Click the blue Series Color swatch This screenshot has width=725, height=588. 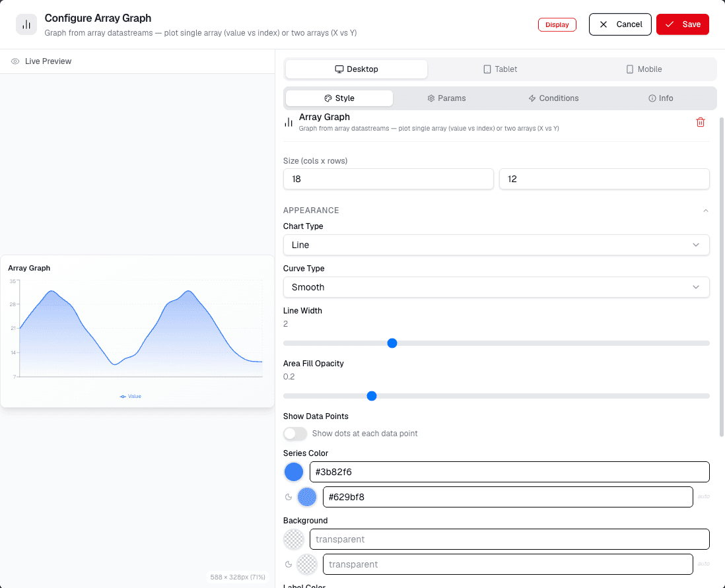[x=294, y=472]
